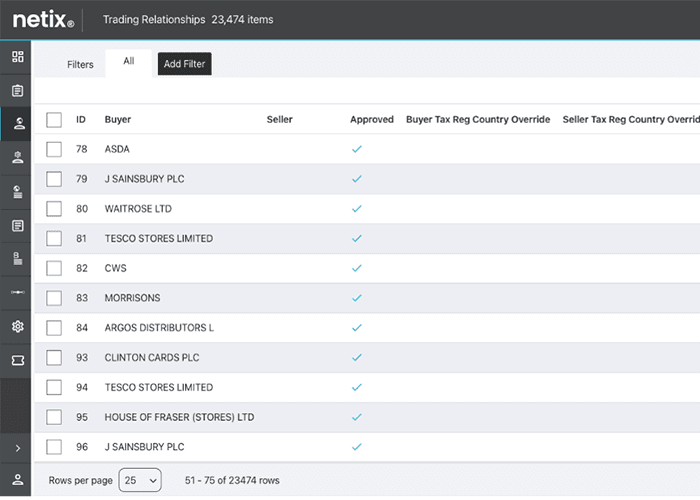The height and width of the screenshot is (500, 700).
Task: Click the Add Filter button
Action: pos(185,65)
